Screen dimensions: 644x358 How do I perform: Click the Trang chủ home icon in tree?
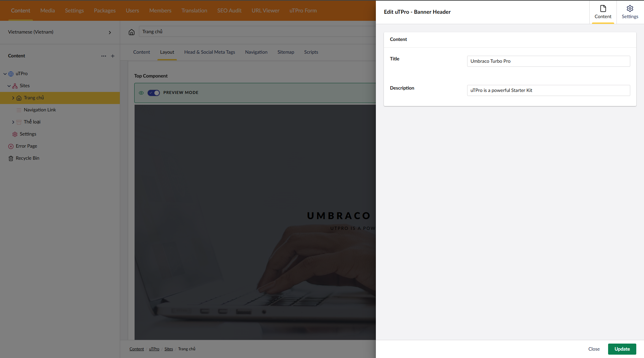[19, 98]
